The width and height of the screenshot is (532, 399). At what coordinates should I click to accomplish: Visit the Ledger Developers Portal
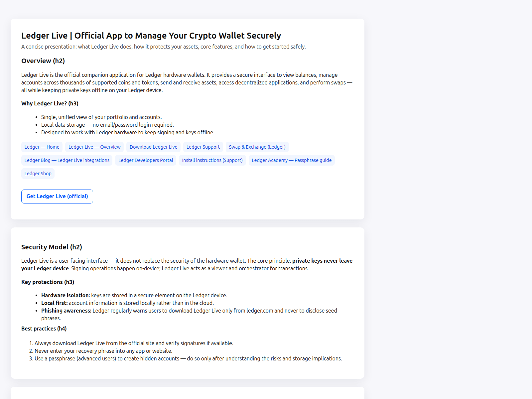145,160
